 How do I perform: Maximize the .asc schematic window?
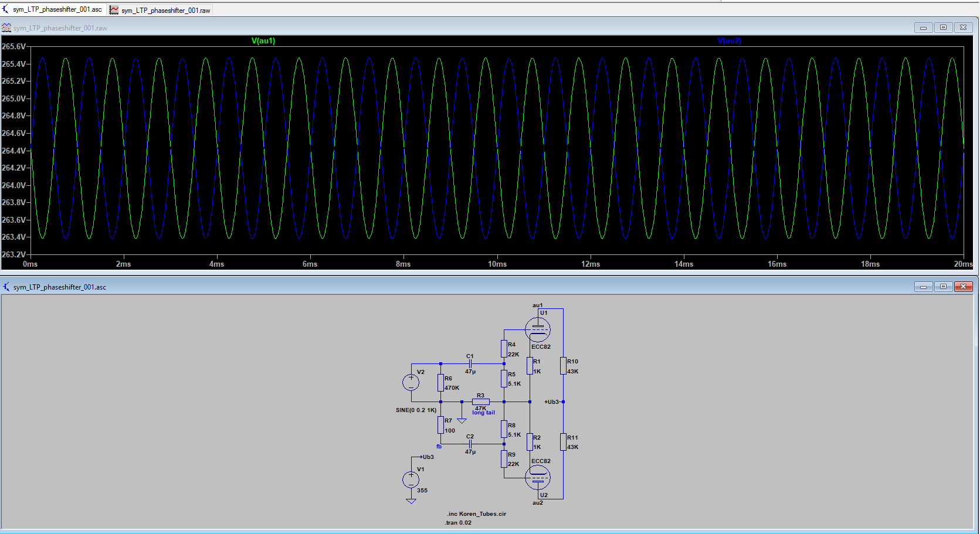(943, 287)
